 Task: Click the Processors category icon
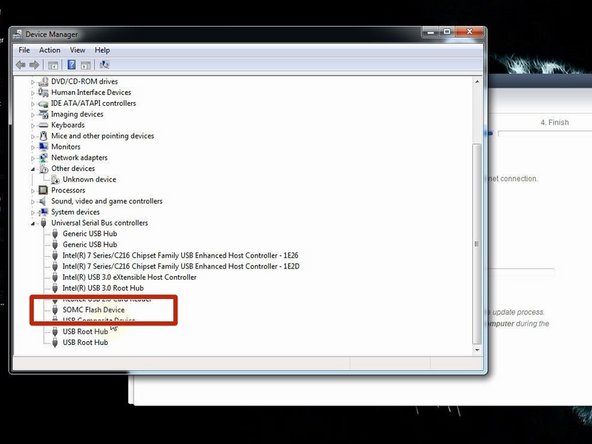[43, 190]
